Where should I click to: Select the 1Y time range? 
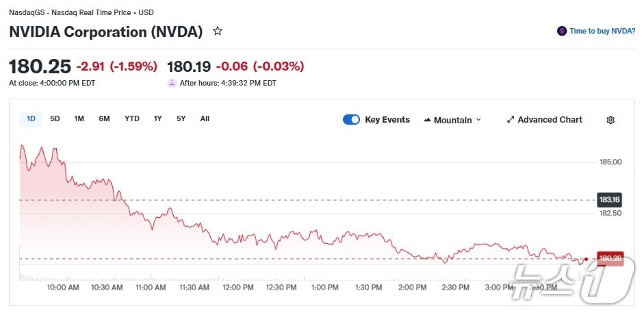tap(158, 118)
